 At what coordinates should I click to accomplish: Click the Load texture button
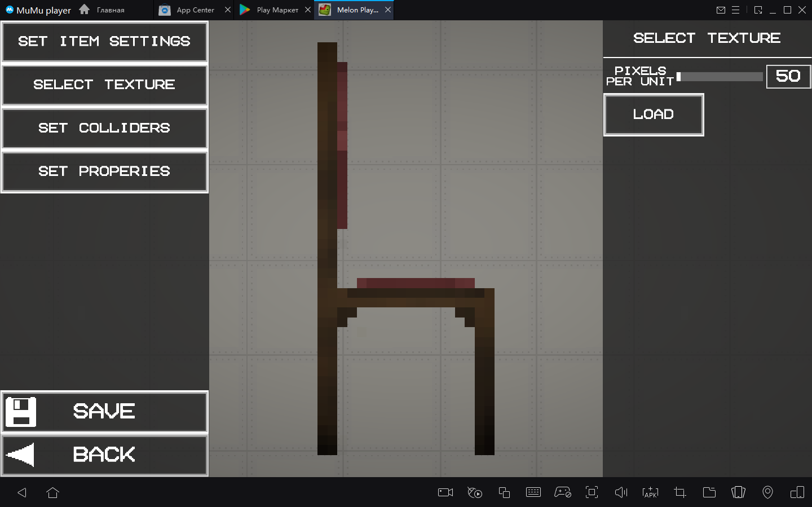pos(654,114)
